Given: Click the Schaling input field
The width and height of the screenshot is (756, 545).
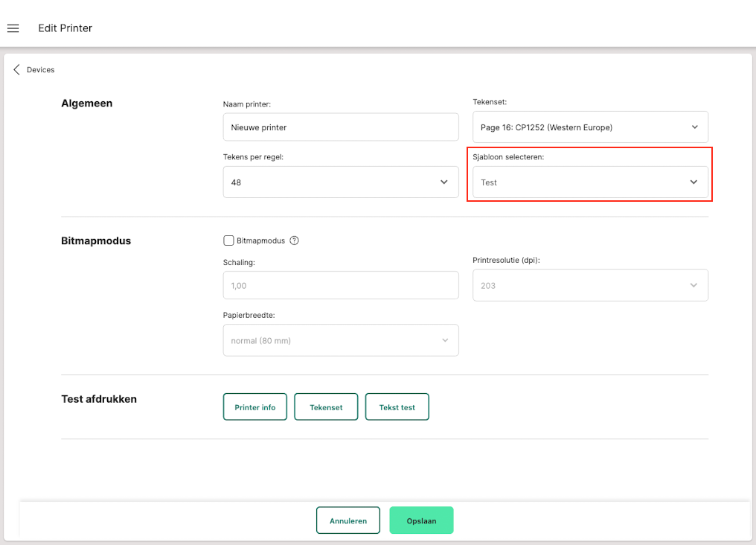Looking at the screenshot, I should coord(341,285).
